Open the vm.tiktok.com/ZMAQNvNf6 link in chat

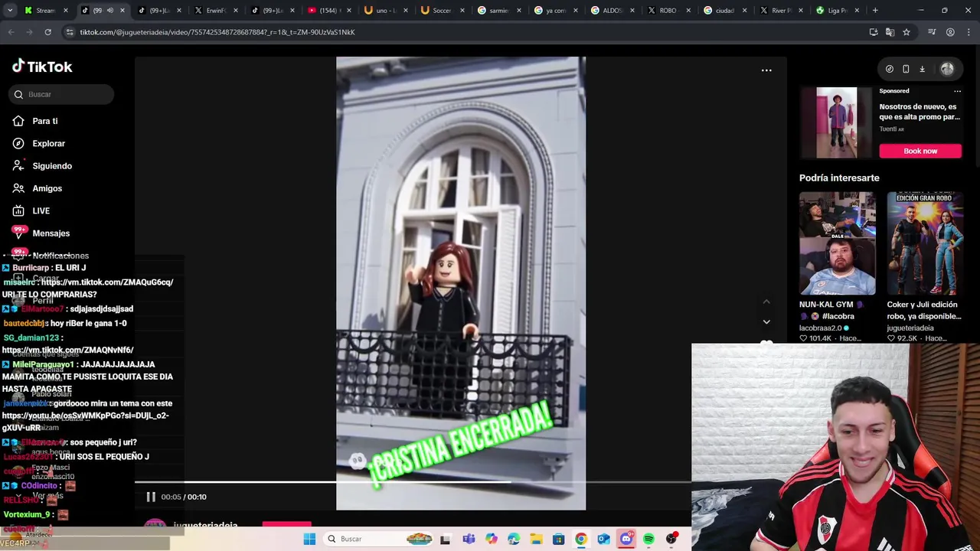tap(68, 350)
